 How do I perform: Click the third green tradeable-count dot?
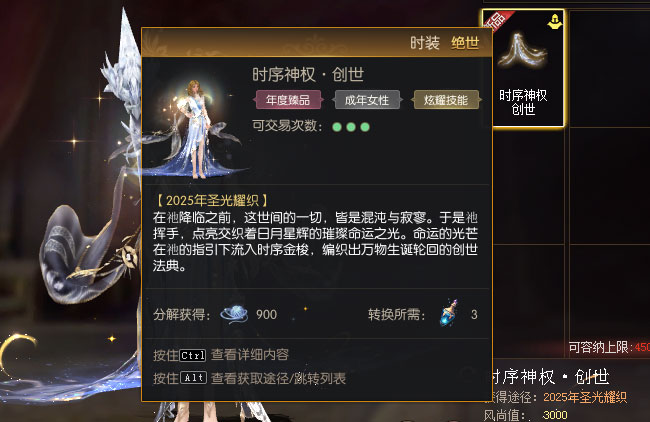[365, 127]
